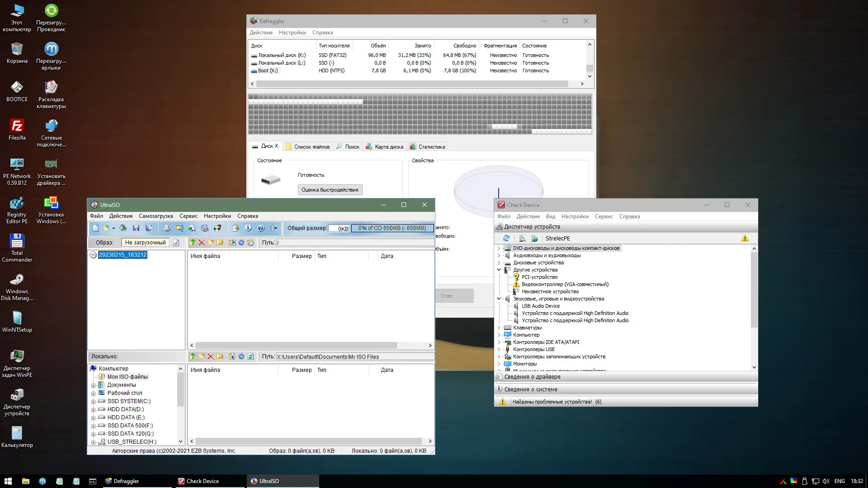868x488 pixels.
Task: Toggle the bootable image checkmark in UltraISO
Action: [x=176, y=242]
